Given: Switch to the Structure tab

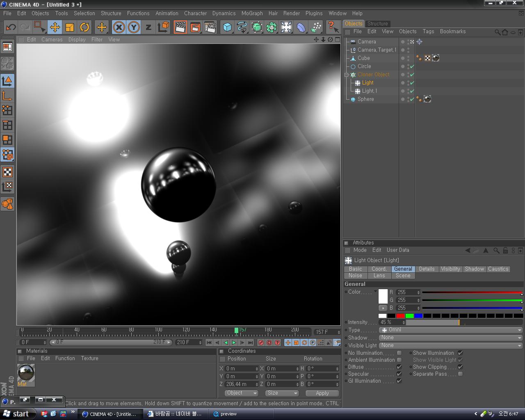Looking at the screenshot, I should pos(377,23).
